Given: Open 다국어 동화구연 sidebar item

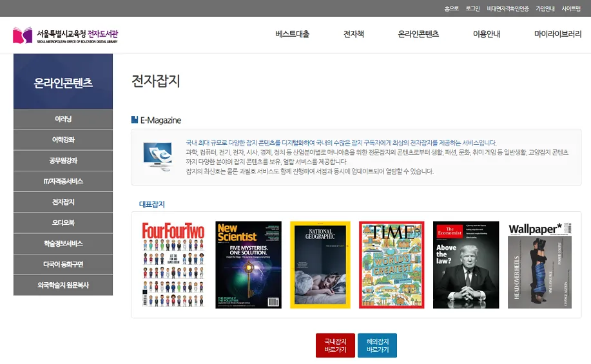Looking at the screenshot, I should point(63,265).
